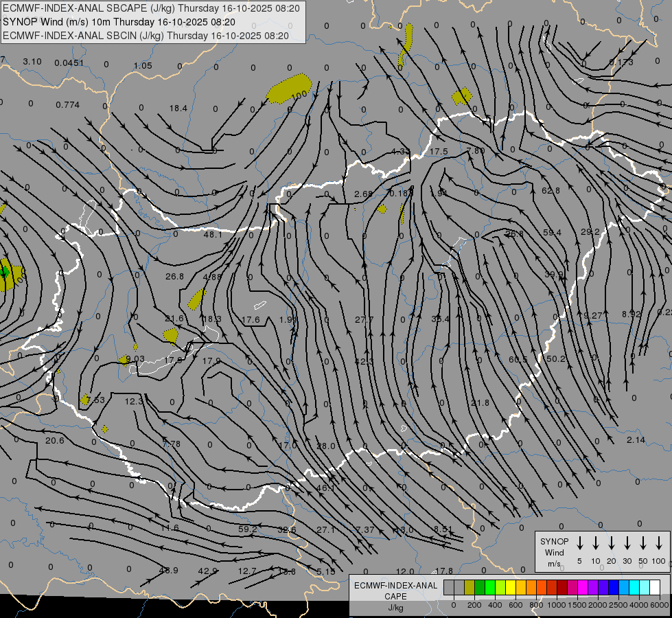672x618 pixels.
Task: Click the 50.2 value on the map
Action: click(x=556, y=358)
